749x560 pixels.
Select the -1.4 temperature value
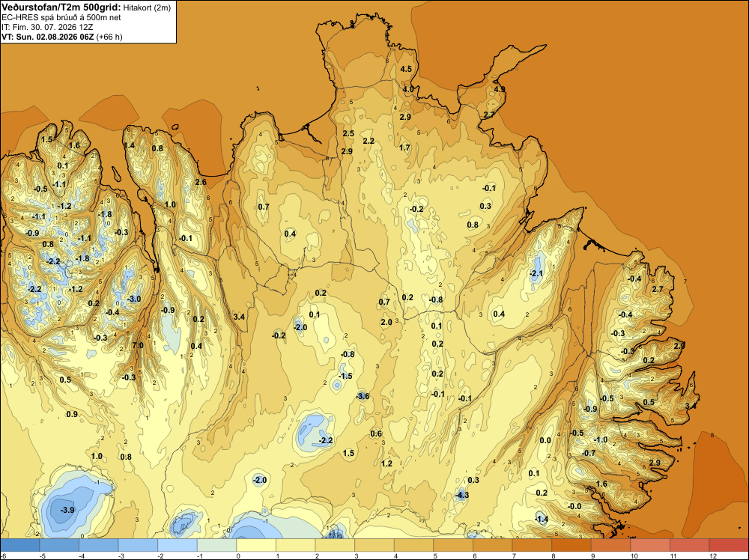(x=542, y=519)
